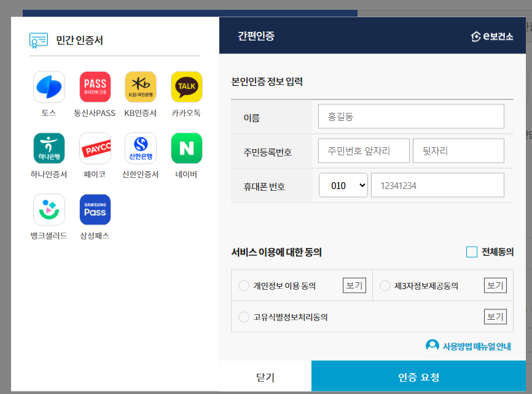The height and width of the screenshot is (394, 532).
Task: Click the phone number field showing 12341234
Action: click(x=437, y=185)
